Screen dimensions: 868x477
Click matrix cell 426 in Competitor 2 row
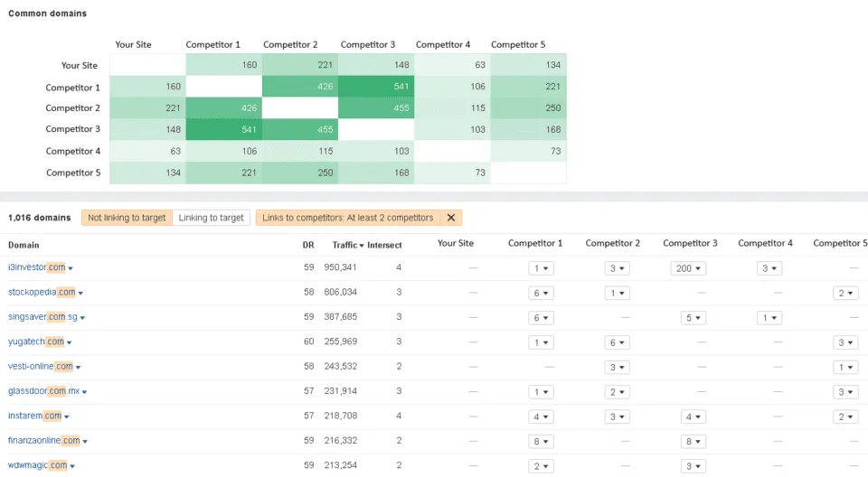(x=223, y=108)
